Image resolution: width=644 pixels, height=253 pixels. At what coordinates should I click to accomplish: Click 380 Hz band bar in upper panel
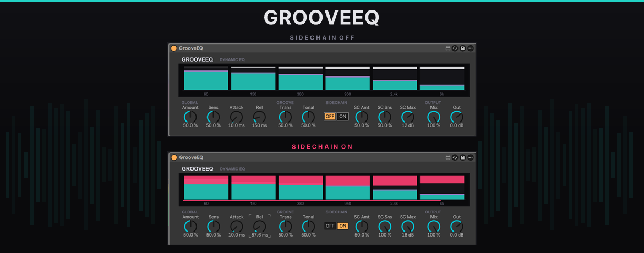(300, 79)
